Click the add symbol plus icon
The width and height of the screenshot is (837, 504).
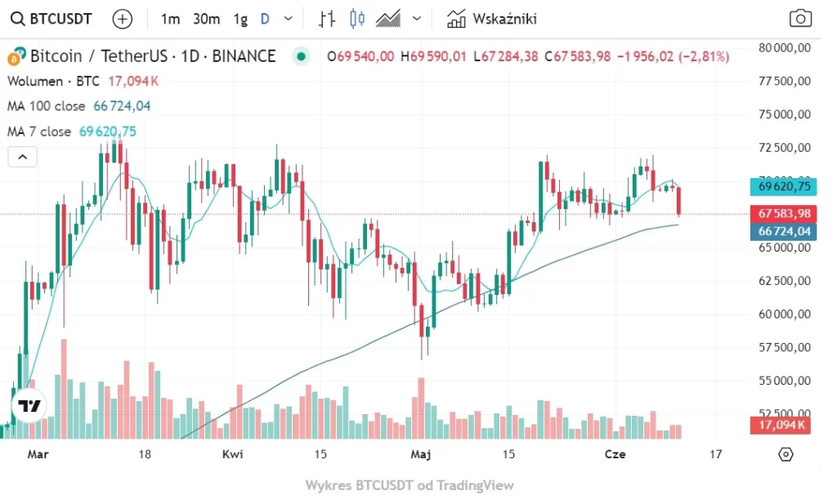(122, 19)
